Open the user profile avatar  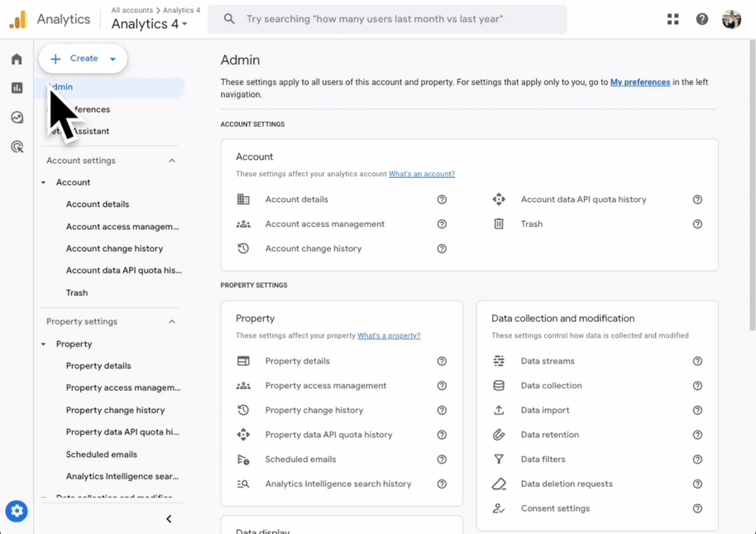tap(731, 19)
